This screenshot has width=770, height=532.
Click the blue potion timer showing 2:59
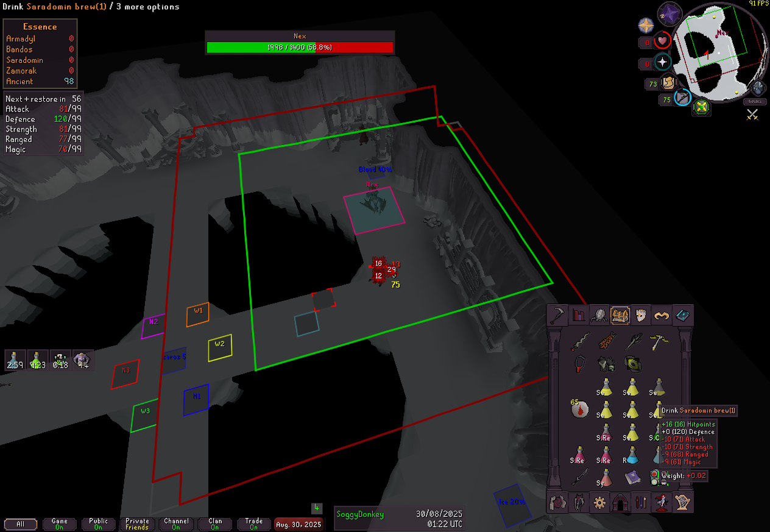click(x=15, y=360)
